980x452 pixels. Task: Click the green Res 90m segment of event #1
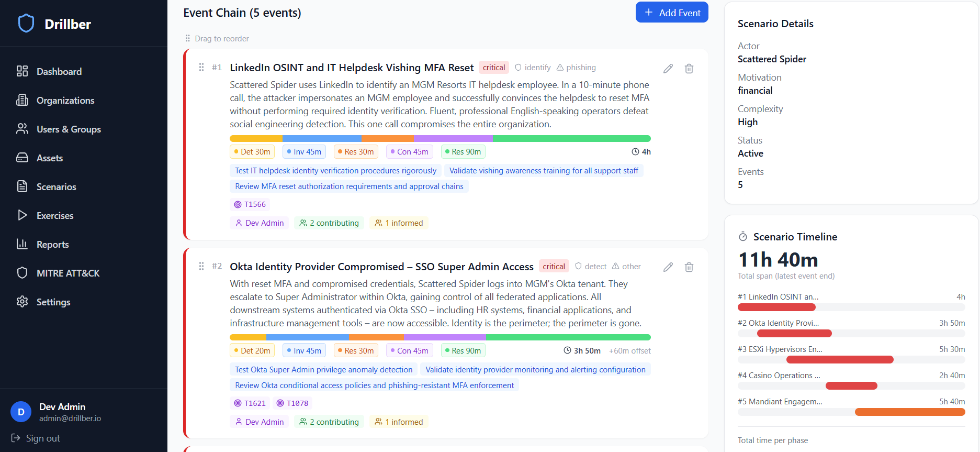tap(571, 139)
